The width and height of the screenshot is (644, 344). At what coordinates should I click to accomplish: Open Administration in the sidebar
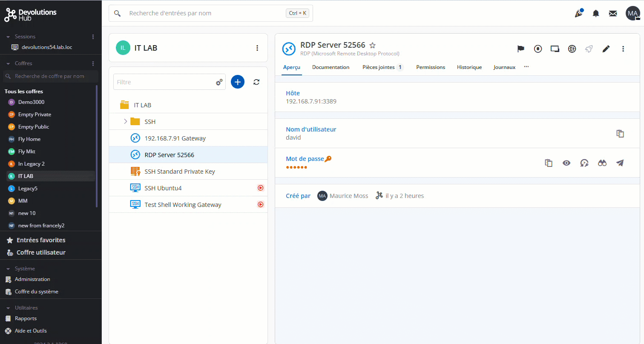pos(32,279)
